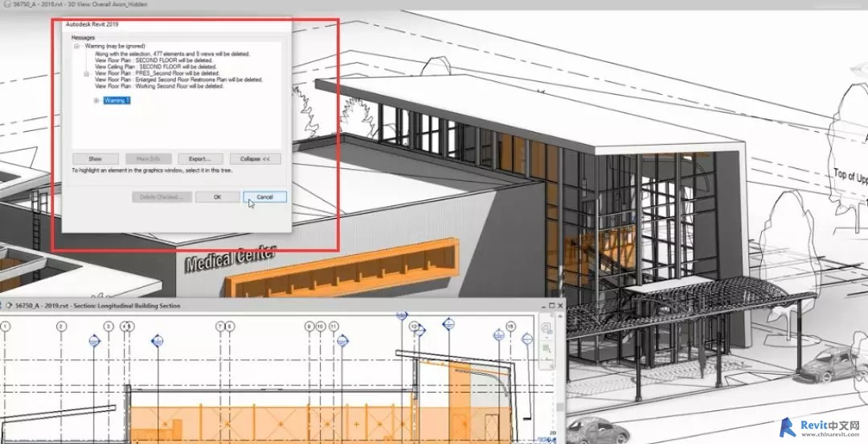Click the greyed Delete Checked button

(162, 197)
